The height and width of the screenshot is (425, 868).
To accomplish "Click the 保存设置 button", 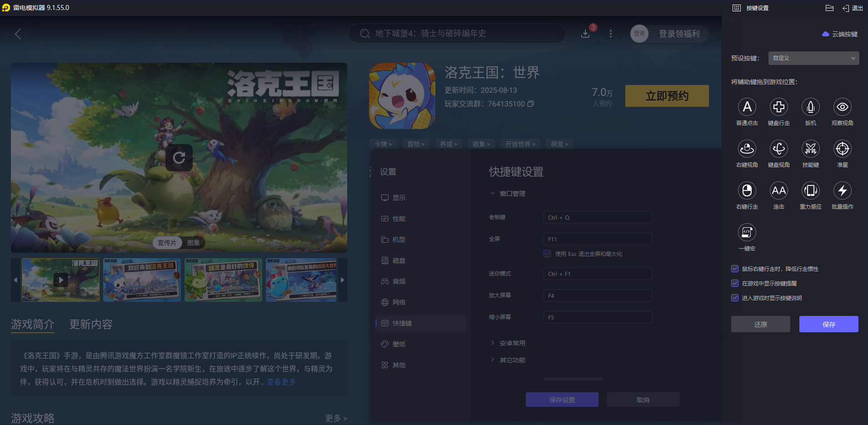I will coord(562,400).
